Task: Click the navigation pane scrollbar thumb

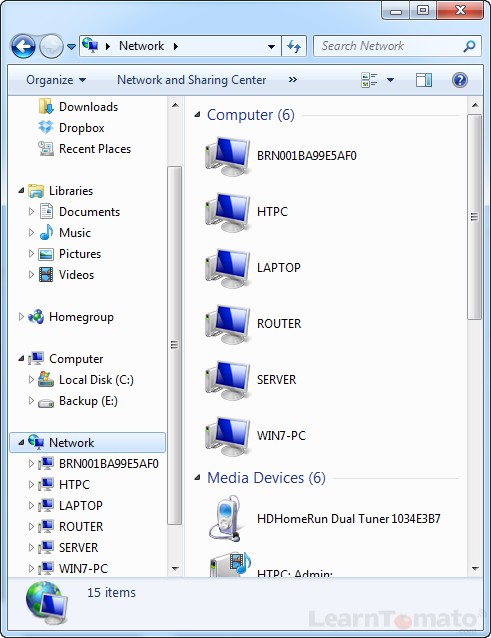Action: click(175, 345)
